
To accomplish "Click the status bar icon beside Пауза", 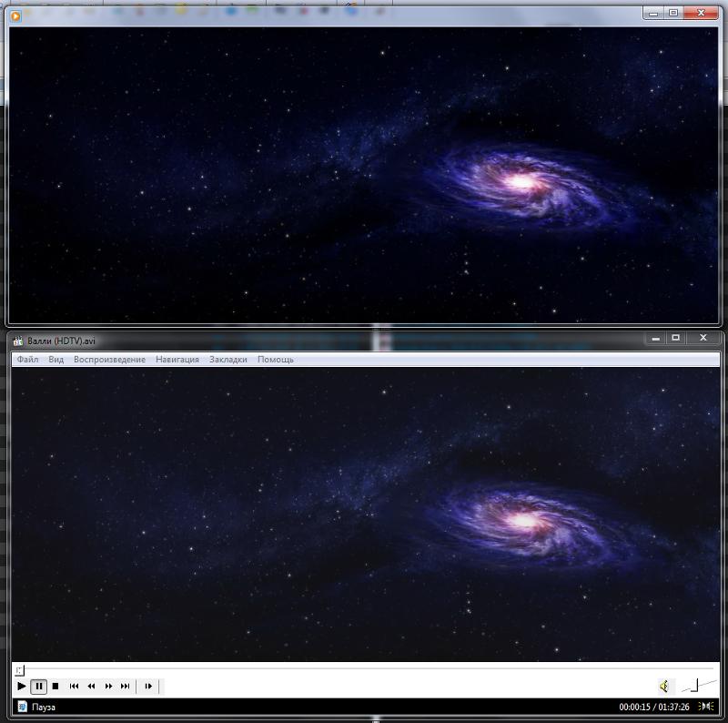I will 22,707.
